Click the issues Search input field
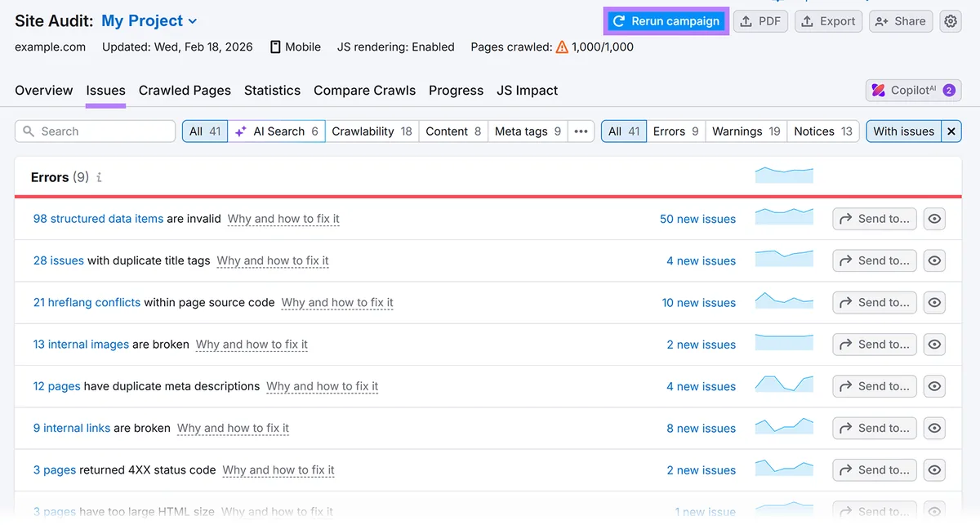 [96, 131]
